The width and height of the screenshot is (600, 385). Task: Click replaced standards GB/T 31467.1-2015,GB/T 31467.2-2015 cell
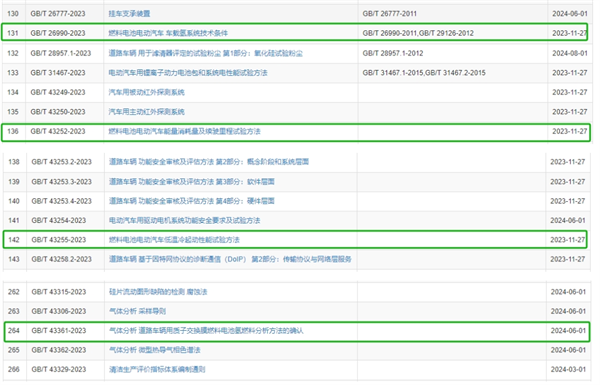point(424,73)
